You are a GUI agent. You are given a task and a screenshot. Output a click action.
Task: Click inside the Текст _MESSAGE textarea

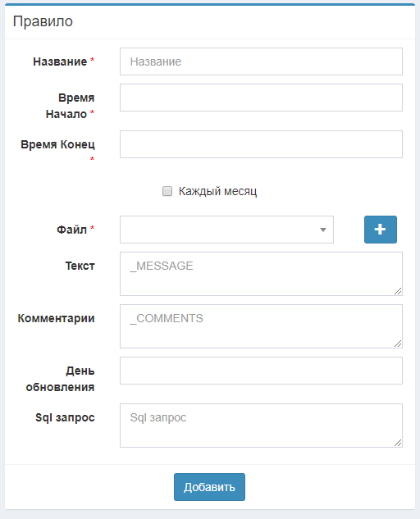(x=261, y=274)
